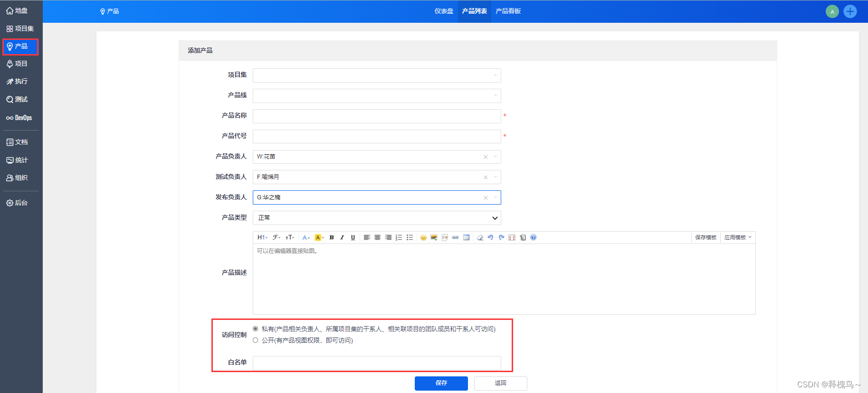The image size is (868, 393).
Task: Click the 产品 breadcrumb in the header
Action: [110, 11]
